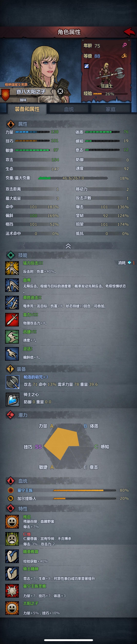137x644 pixels.
Task: Collapse attributes with the double chevron
Action: (68, 246)
